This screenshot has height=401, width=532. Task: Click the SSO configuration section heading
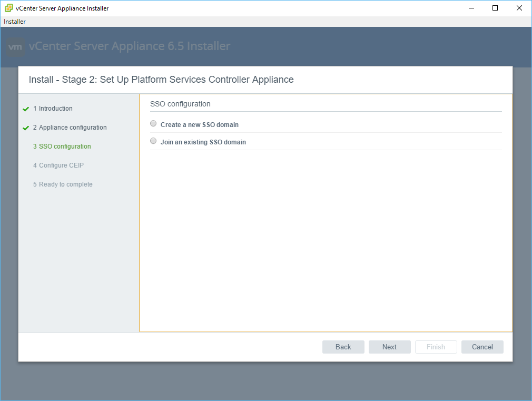point(180,104)
